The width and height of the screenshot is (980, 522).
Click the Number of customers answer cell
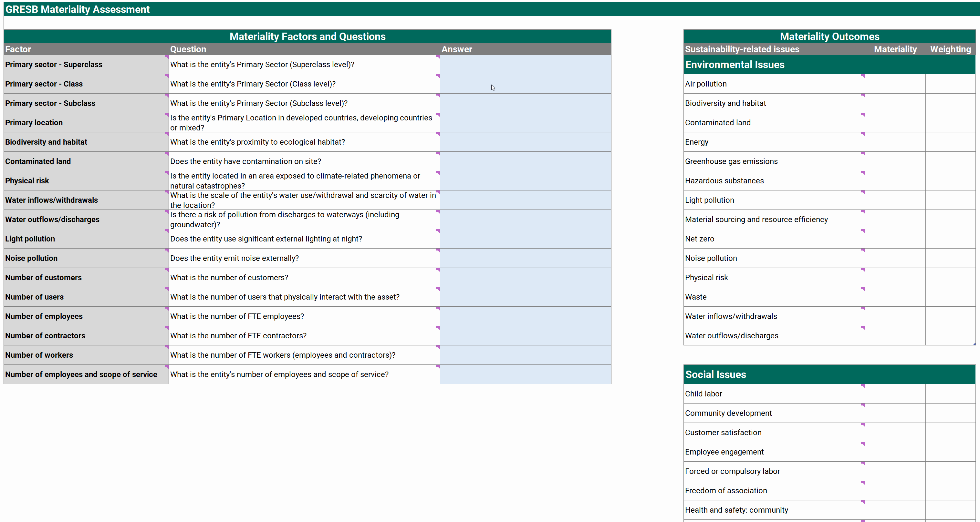(525, 278)
